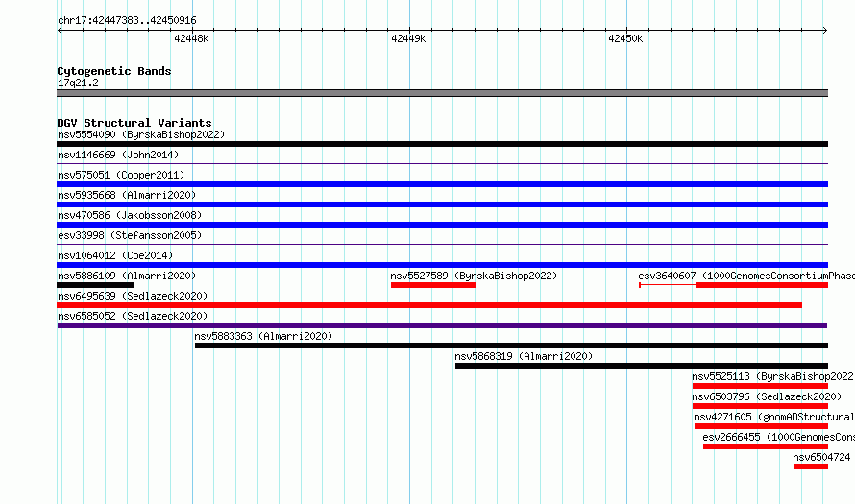Select the black nsv5554090 variant bar
855x504 pixels.
tap(442, 144)
